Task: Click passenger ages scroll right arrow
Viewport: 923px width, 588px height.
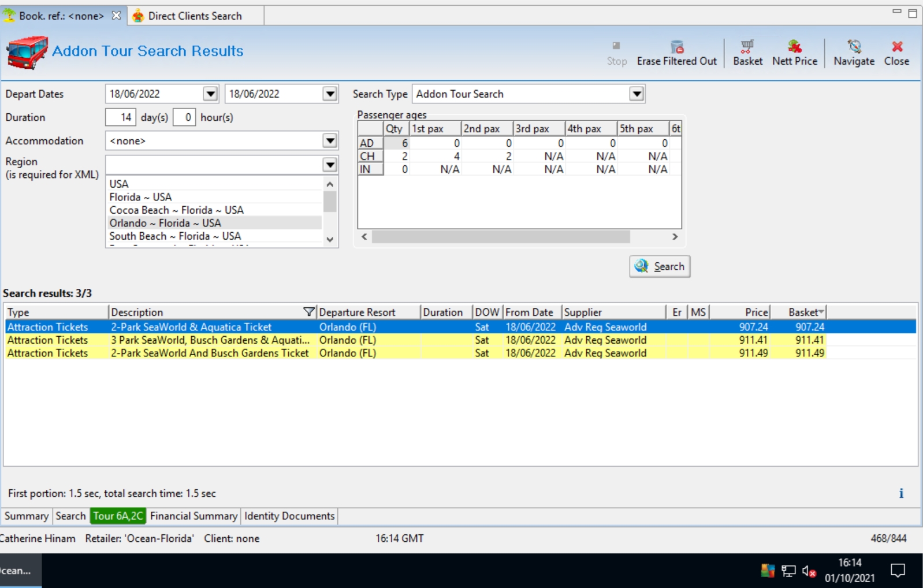Action: (x=675, y=236)
